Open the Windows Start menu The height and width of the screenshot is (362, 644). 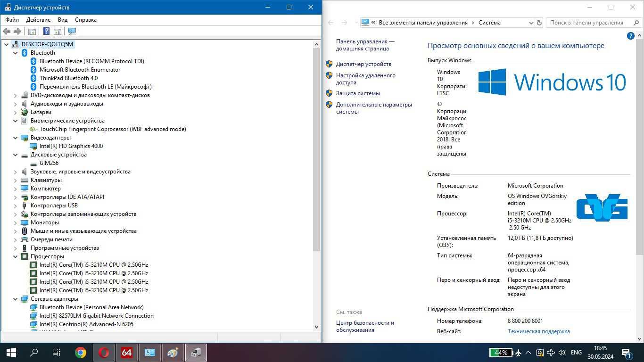pos(11,353)
